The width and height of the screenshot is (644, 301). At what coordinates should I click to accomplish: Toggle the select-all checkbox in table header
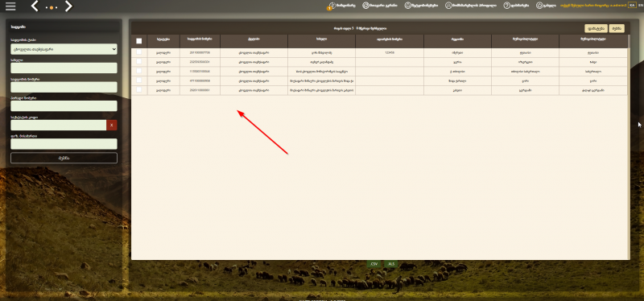point(138,41)
